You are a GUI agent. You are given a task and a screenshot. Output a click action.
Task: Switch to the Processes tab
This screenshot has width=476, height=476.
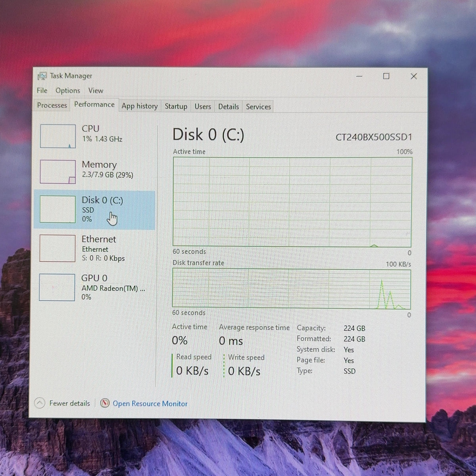tap(52, 105)
